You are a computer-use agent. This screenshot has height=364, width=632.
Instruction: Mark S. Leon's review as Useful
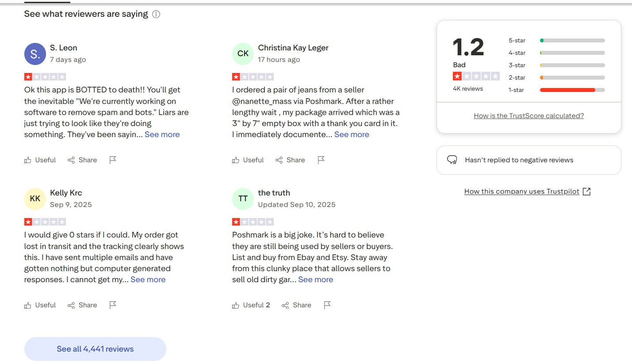pyautogui.click(x=40, y=160)
